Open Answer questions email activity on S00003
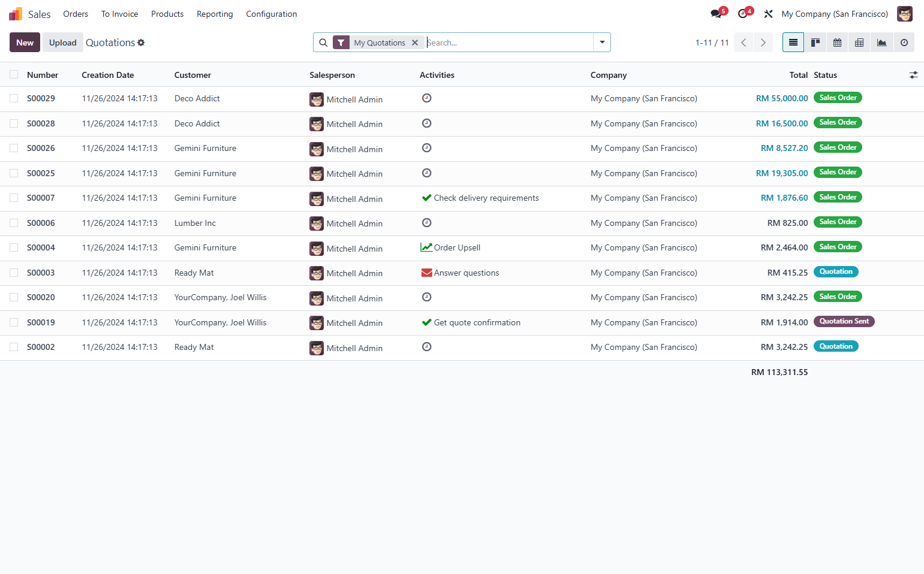This screenshot has height=574, width=924. tap(460, 273)
